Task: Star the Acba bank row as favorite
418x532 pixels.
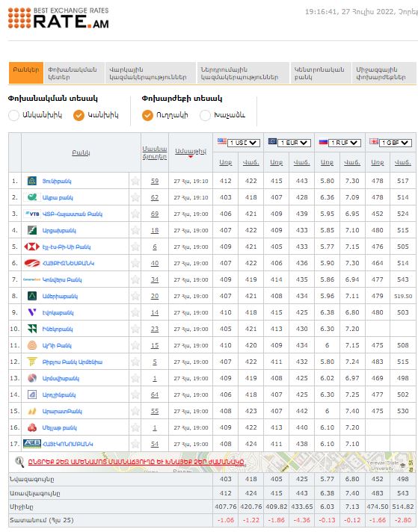Action: click(135, 197)
